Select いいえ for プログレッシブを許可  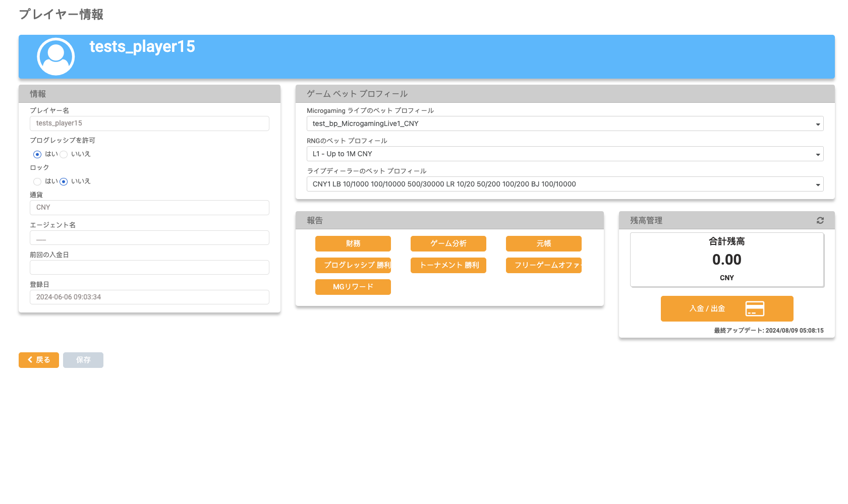click(x=64, y=154)
